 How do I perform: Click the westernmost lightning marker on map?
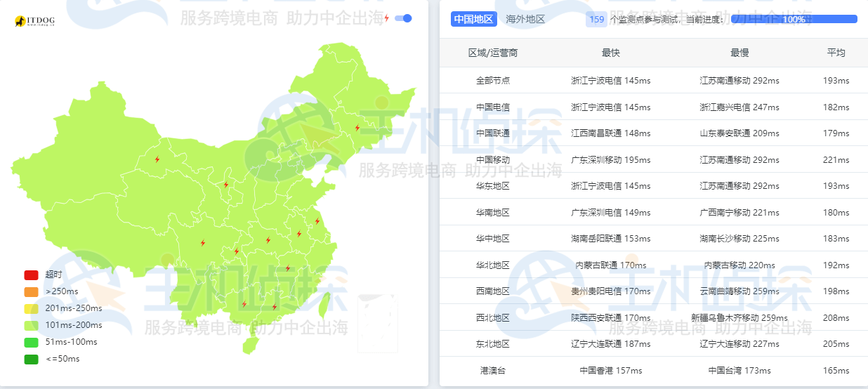(157, 159)
